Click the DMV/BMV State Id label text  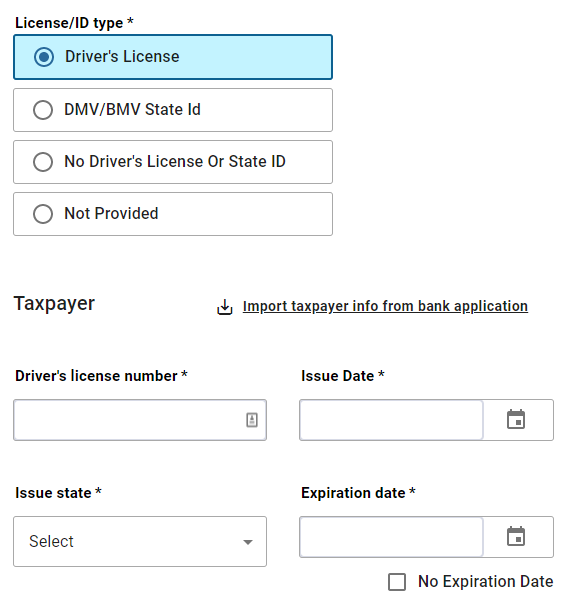pos(132,109)
